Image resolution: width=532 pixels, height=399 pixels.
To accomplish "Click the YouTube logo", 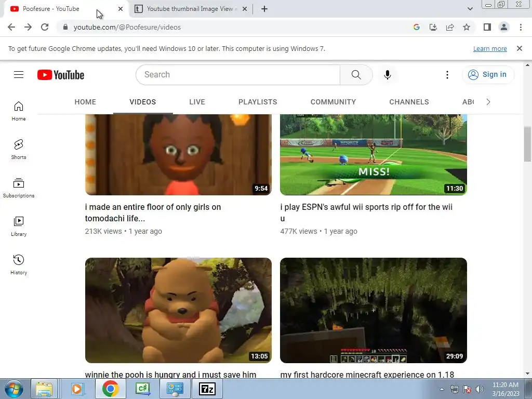I will (x=61, y=75).
